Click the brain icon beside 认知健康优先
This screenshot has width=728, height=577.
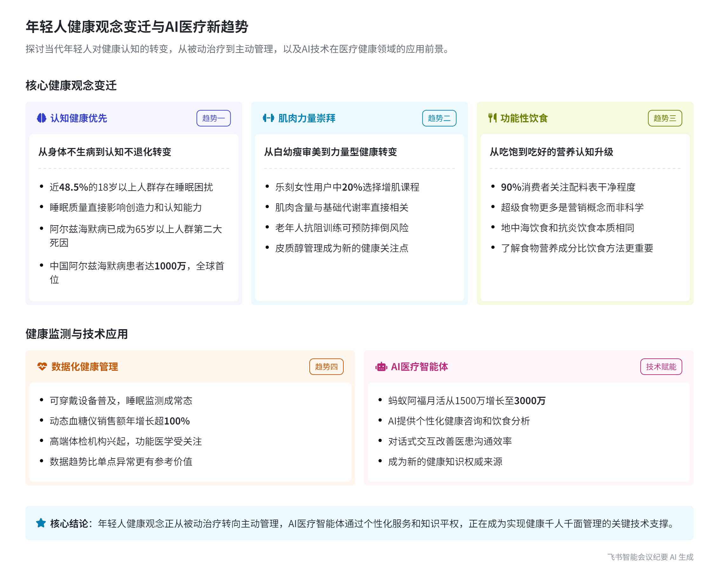click(x=42, y=118)
